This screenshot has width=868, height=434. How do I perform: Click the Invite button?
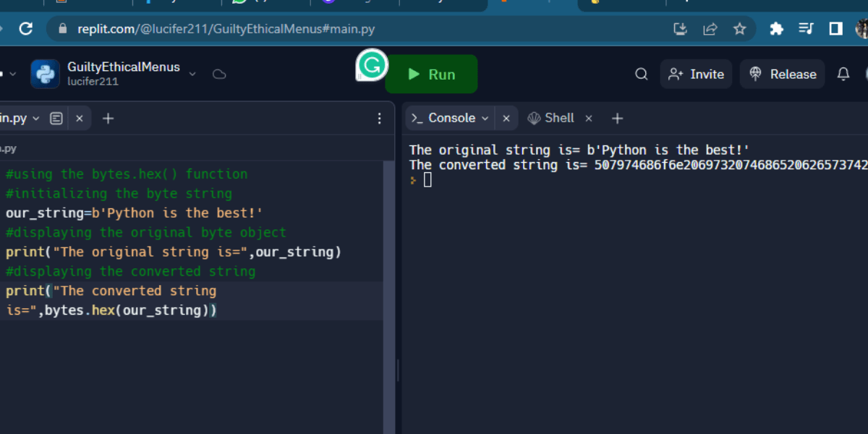click(696, 74)
